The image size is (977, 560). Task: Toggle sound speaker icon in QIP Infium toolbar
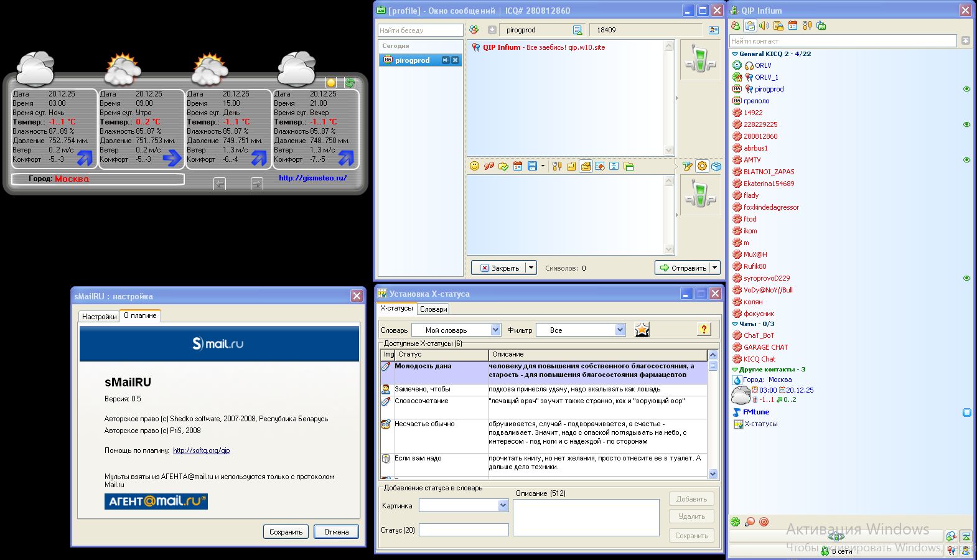(x=764, y=26)
